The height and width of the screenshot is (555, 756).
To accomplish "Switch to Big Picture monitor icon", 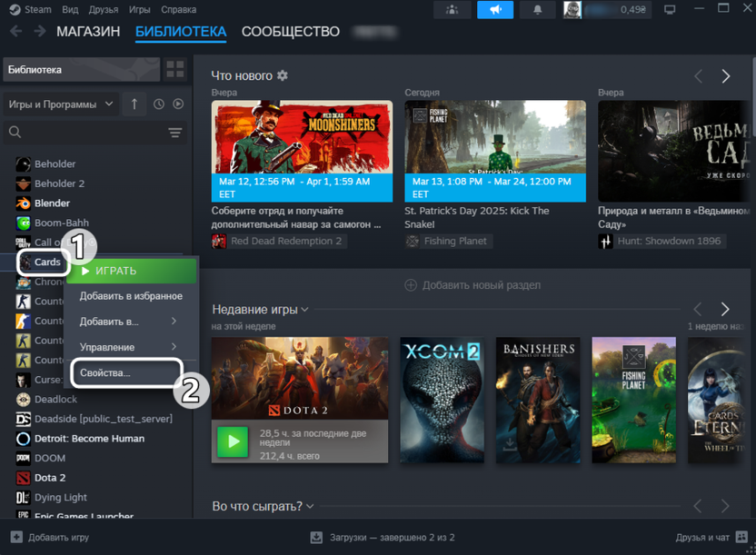I will [x=670, y=10].
